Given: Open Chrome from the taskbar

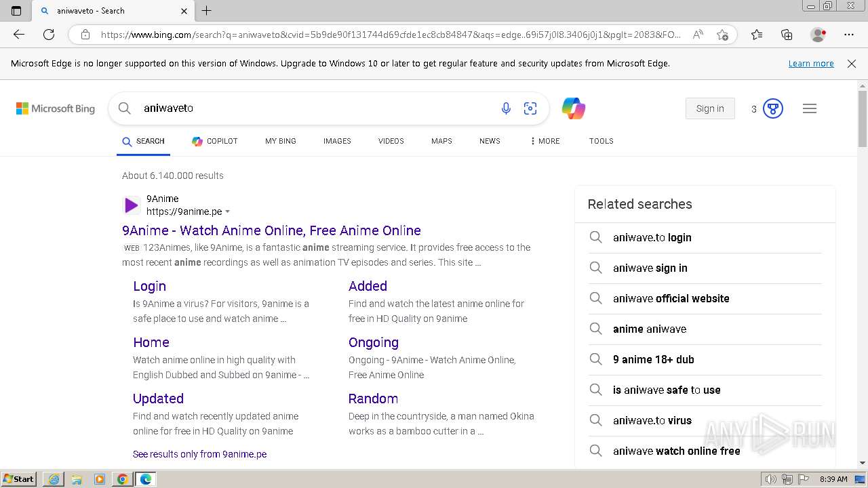Looking at the screenshot, I should pyautogui.click(x=123, y=479).
